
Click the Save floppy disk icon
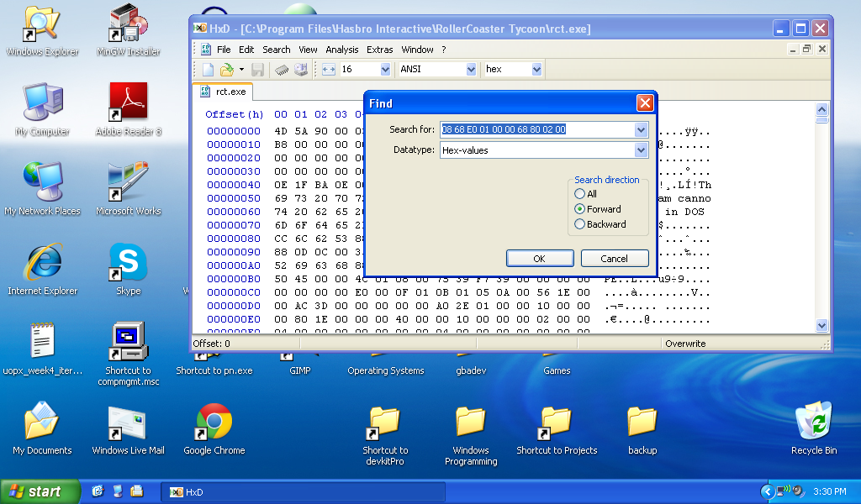point(258,70)
